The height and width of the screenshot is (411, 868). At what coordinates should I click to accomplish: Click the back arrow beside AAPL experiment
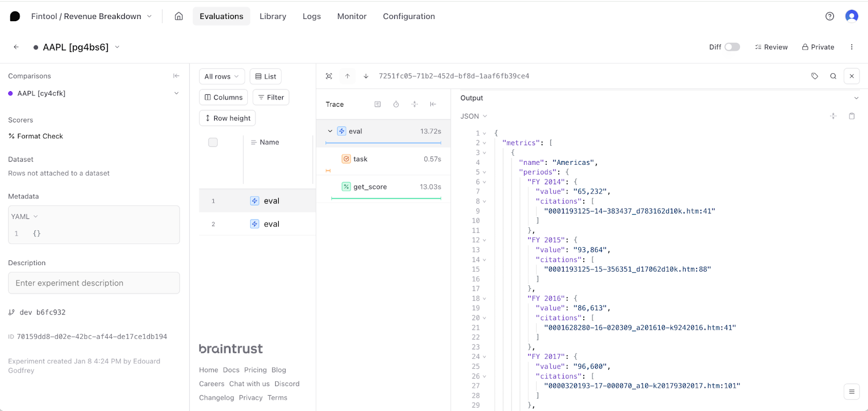coord(16,47)
